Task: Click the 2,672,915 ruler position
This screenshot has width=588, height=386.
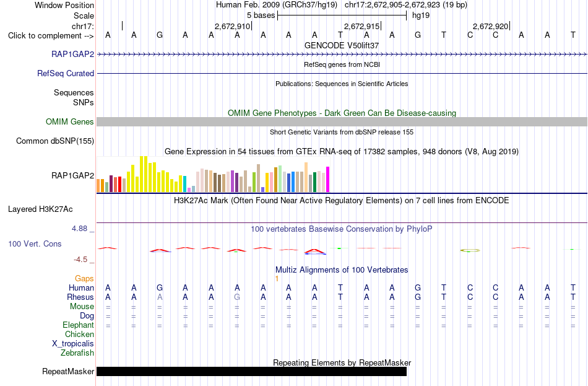Action: pos(361,26)
